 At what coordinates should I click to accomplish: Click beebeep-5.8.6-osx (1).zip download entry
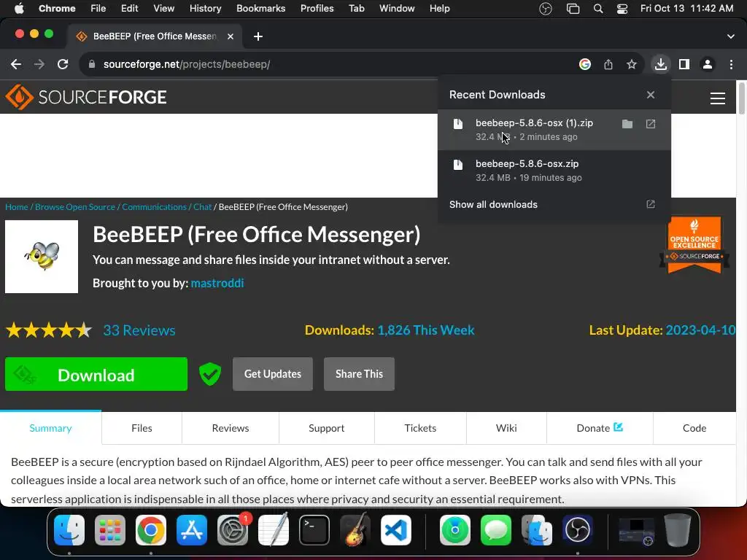click(554, 130)
